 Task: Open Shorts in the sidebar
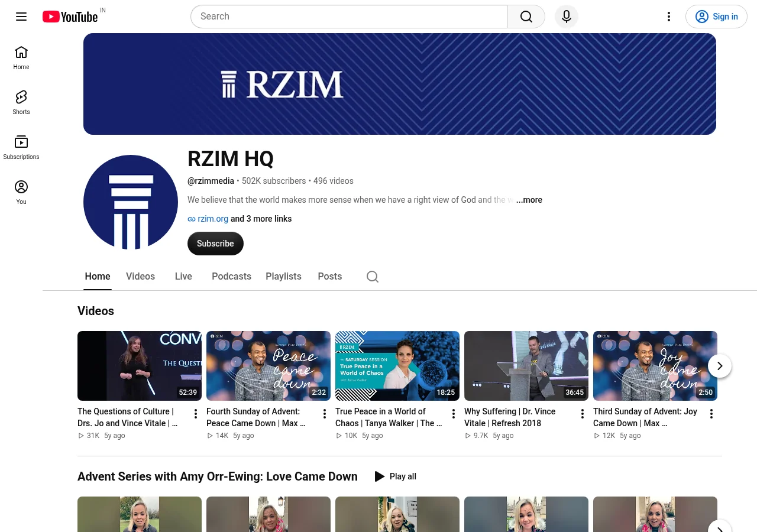point(21,103)
